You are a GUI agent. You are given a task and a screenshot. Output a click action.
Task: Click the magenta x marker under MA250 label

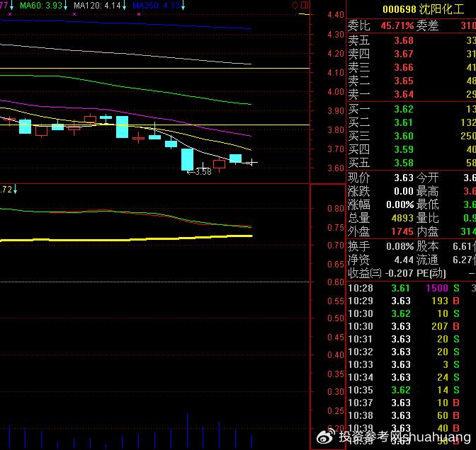(139, 14)
